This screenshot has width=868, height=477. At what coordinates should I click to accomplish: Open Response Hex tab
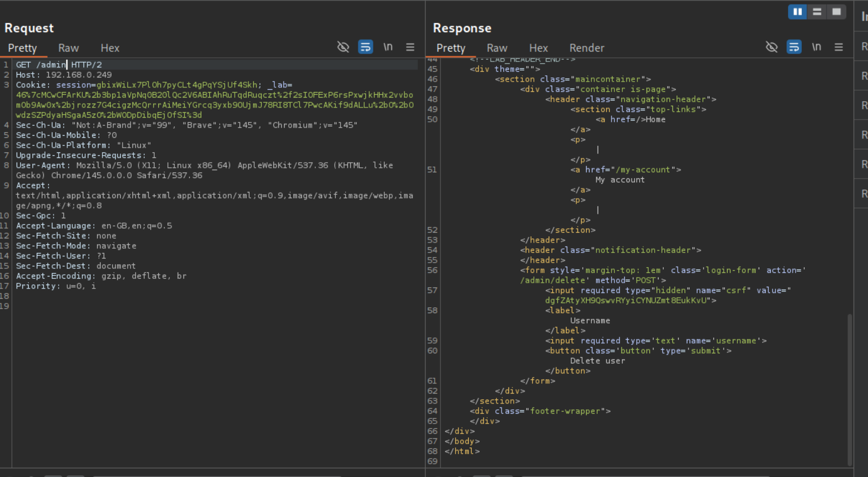pyautogui.click(x=538, y=48)
